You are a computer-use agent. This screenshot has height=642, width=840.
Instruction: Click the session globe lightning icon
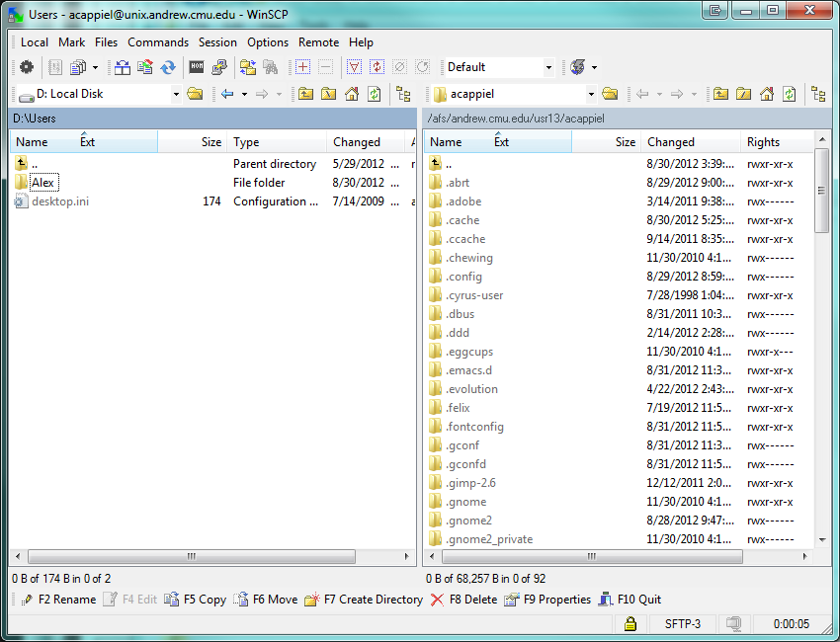(x=577, y=67)
